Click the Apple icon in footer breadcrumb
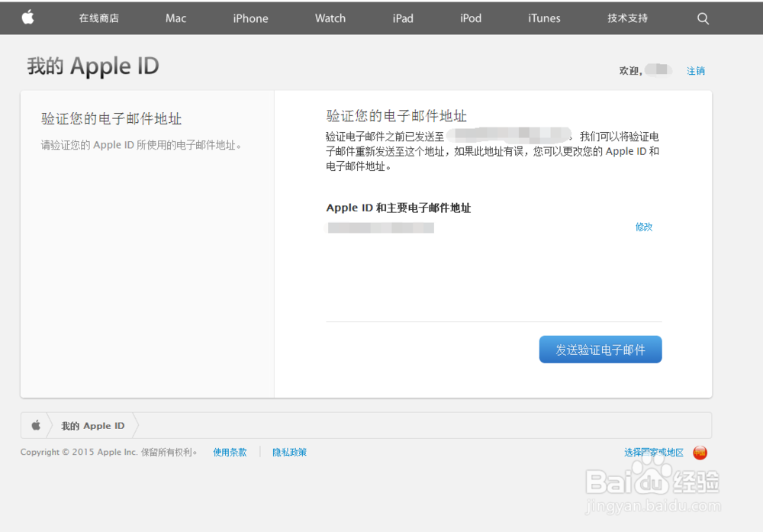Image resolution: width=763 pixels, height=532 pixels. (36, 425)
